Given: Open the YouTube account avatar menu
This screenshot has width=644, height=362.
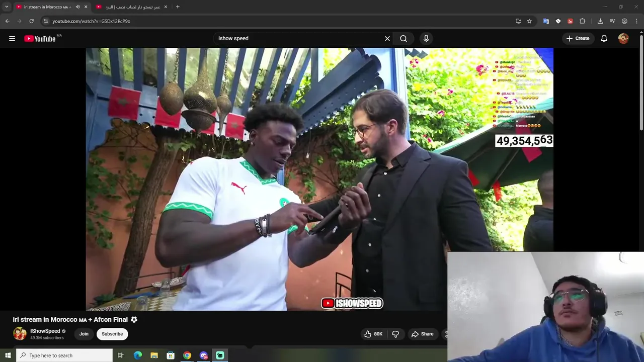Looking at the screenshot, I should tap(623, 38).
